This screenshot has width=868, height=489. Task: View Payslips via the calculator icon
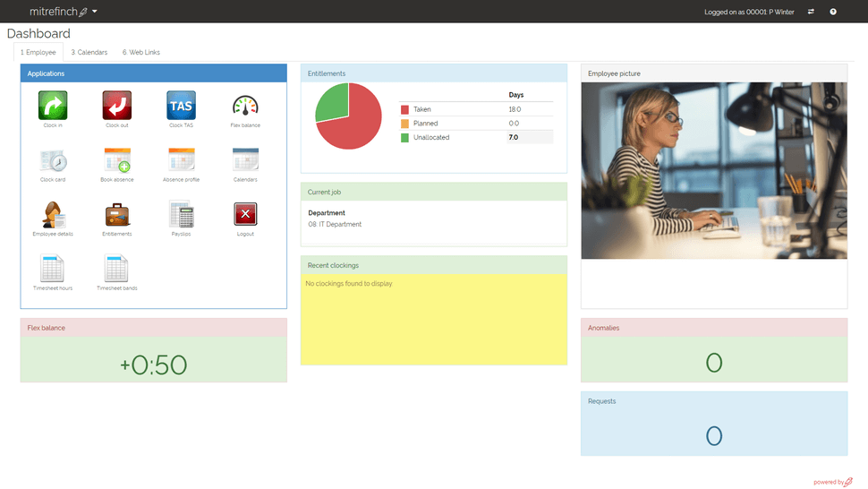(x=181, y=215)
